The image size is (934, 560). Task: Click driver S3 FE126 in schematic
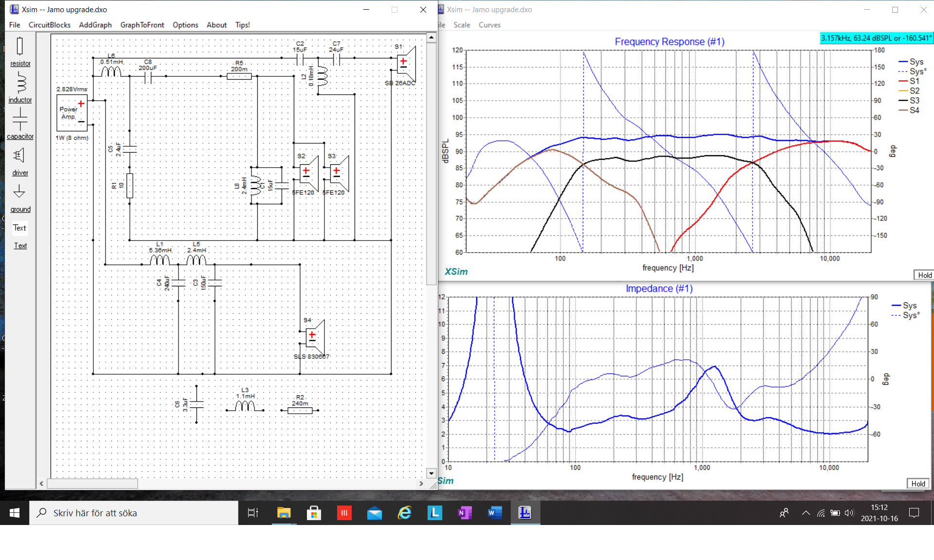point(339,173)
